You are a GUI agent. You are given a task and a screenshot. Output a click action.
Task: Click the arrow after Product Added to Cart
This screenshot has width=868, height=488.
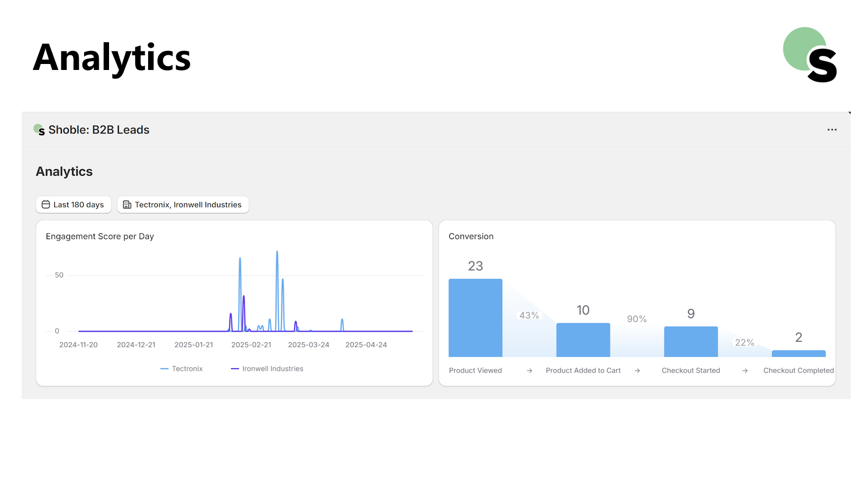(637, 371)
